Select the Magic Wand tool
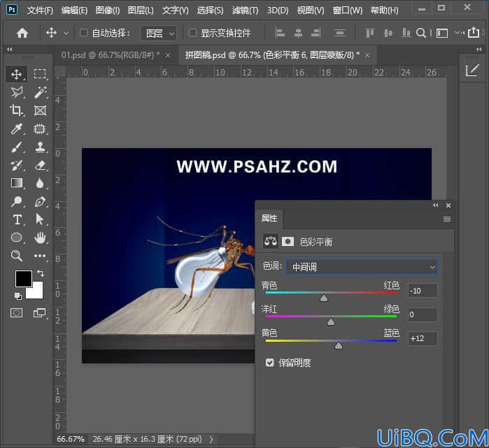The height and width of the screenshot is (448, 489). (x=41, y=92)
